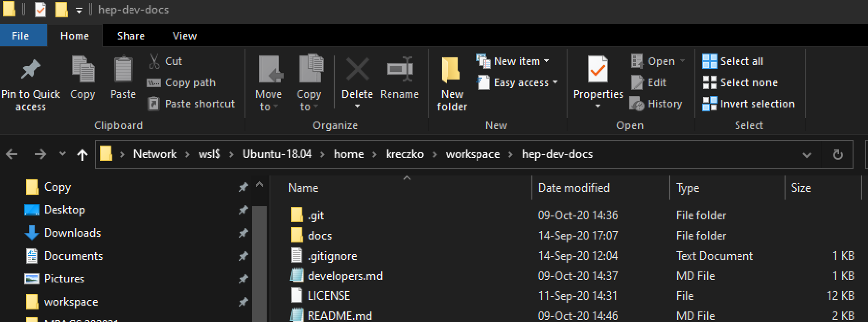Switch to the View ribbon tab

coord(184,36)
